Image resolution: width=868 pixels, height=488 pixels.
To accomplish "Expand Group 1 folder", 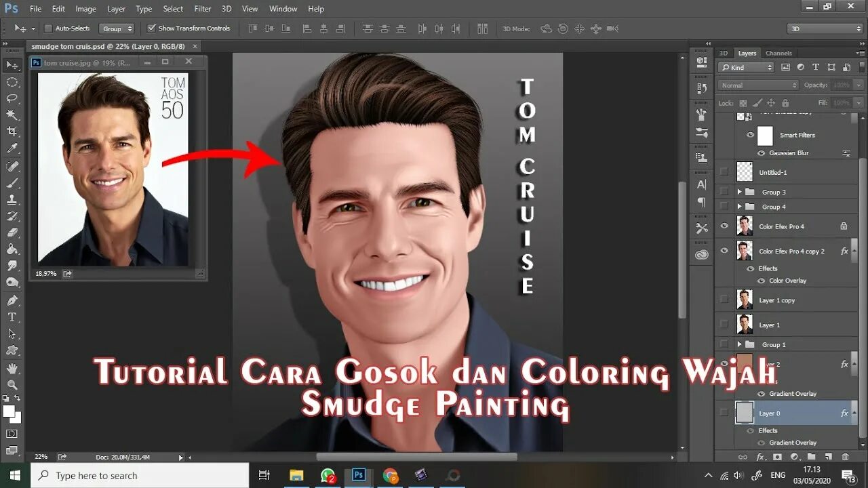I will [x=740, y=344].
